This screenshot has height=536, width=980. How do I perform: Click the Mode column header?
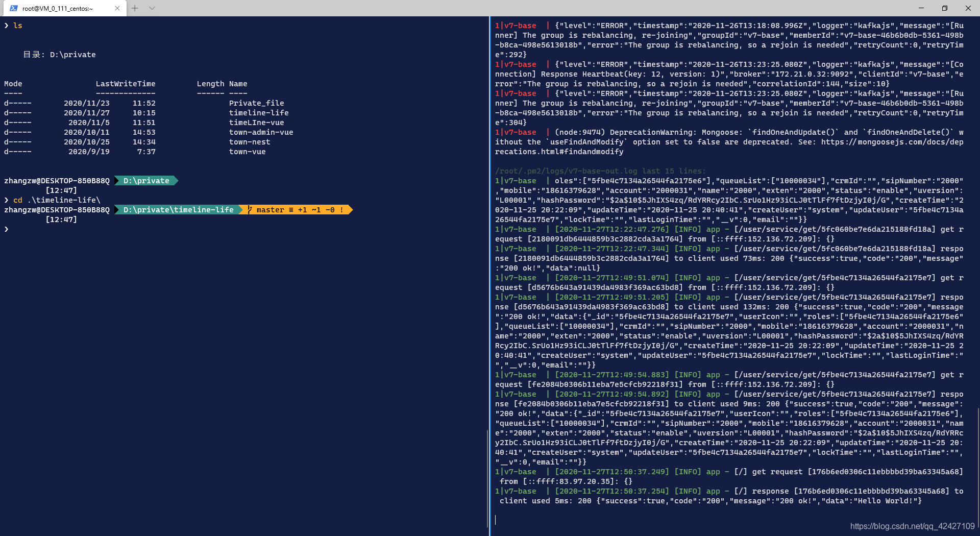point(13,84)
